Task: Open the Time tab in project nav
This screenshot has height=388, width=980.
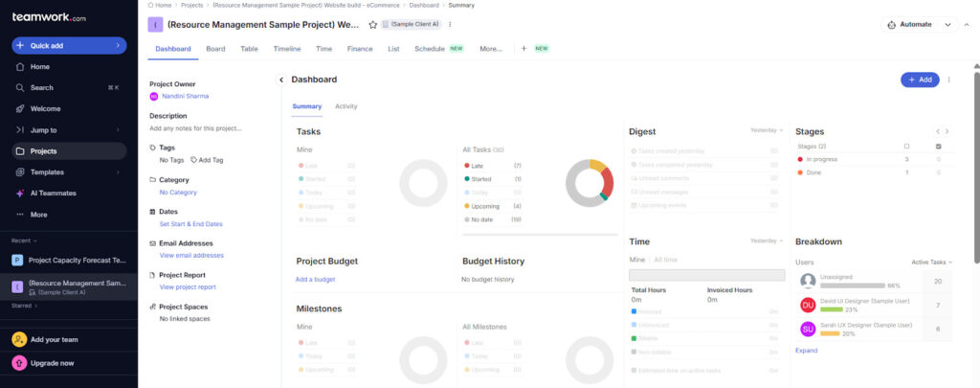Action: click(323, 49)
